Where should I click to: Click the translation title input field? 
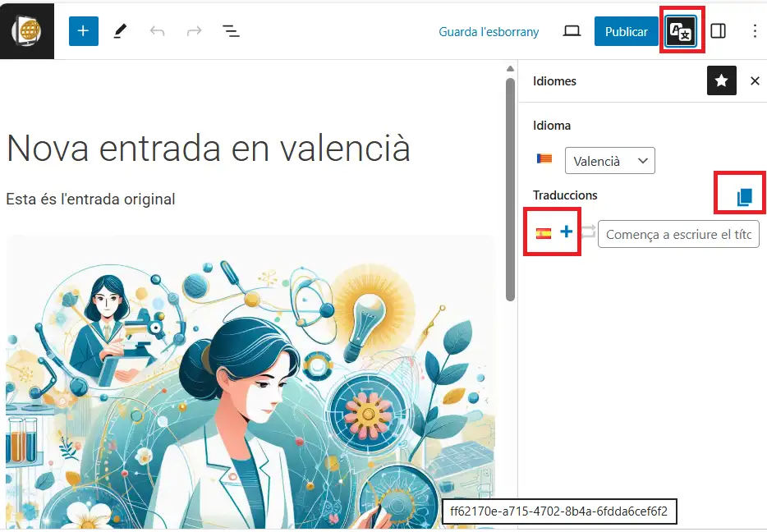click(678, 234)
